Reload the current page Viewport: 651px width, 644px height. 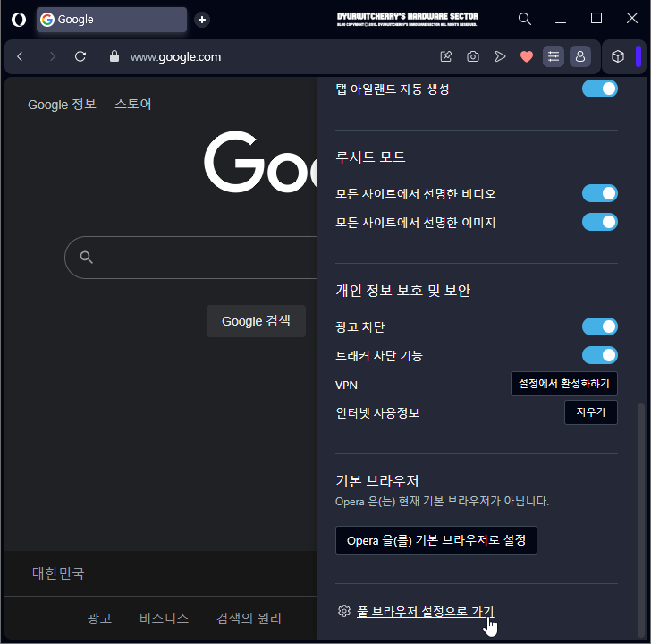tap(80, 56)
